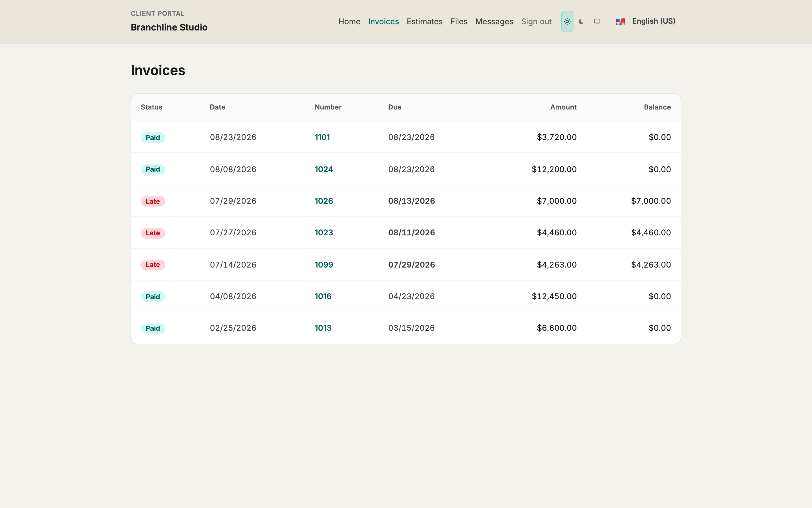Click the Paid badge for invoice 1024
Image resolution: width=812 pixels, height=508 pixels.
click(x=153, y=169)
